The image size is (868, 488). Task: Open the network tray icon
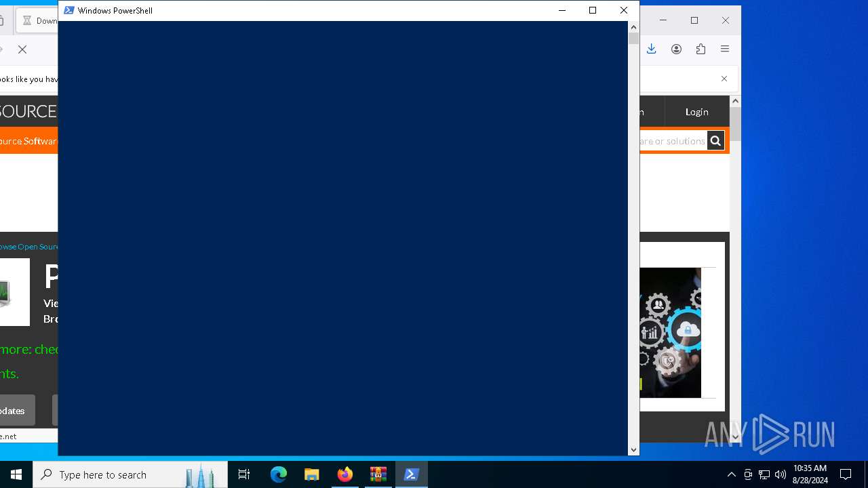(764, 474)
